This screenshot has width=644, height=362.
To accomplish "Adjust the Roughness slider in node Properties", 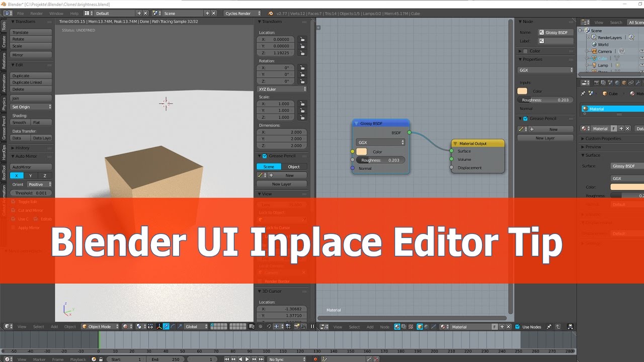I will (x=545, y=100).
